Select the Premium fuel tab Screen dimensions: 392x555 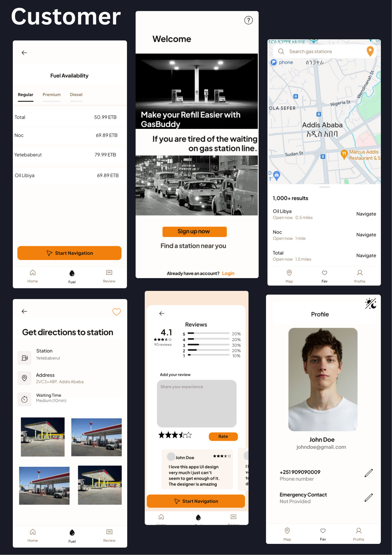51,95
